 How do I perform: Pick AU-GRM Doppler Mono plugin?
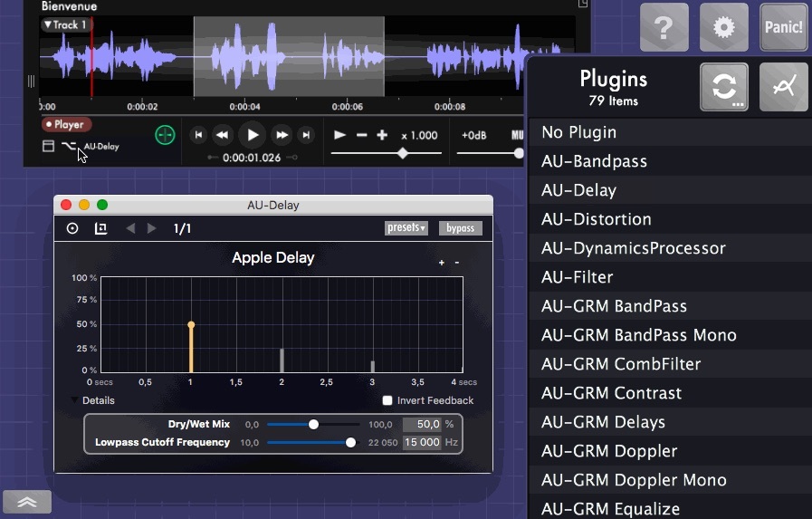pos(670,480)
